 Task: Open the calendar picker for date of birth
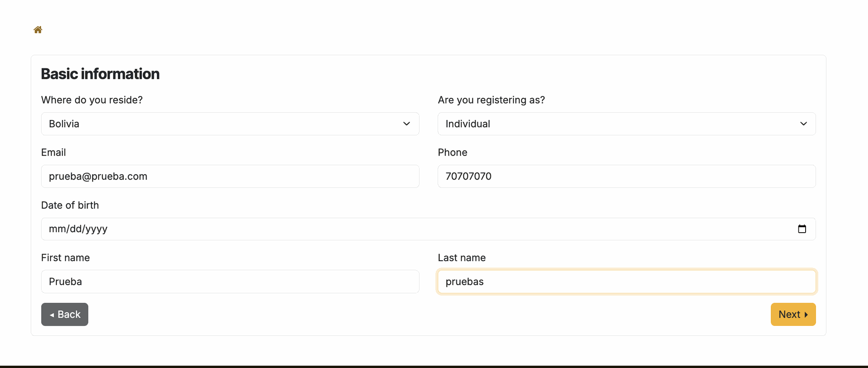click(x=802, y=229)
